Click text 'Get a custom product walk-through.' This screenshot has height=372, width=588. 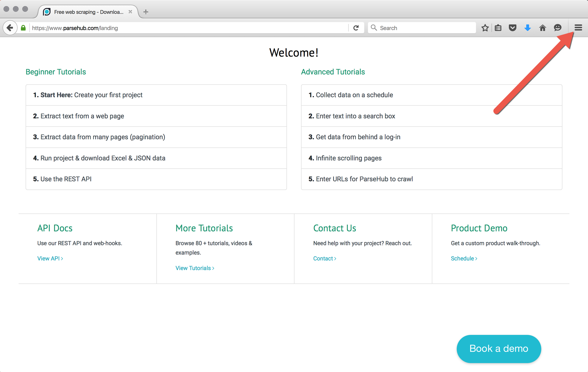495,243
